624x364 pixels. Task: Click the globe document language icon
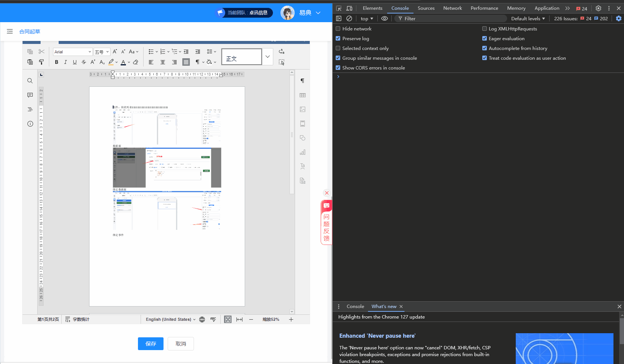click(202, 319)
